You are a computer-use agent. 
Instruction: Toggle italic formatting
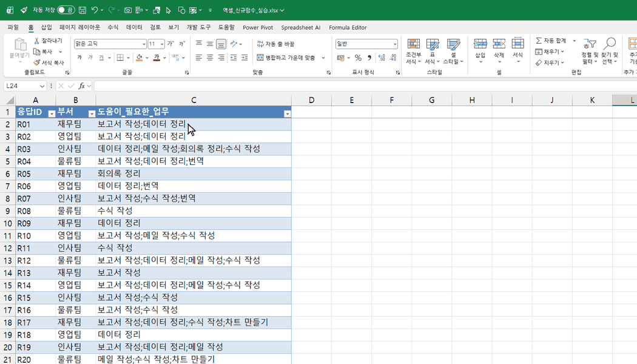[x=90, y=58]
